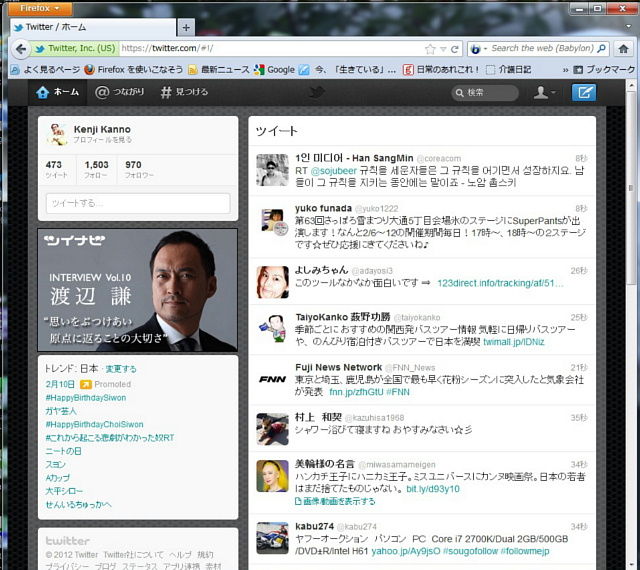640x570 pixels.
Task: Click the ツイートする compose box
Action: [138, 203]
